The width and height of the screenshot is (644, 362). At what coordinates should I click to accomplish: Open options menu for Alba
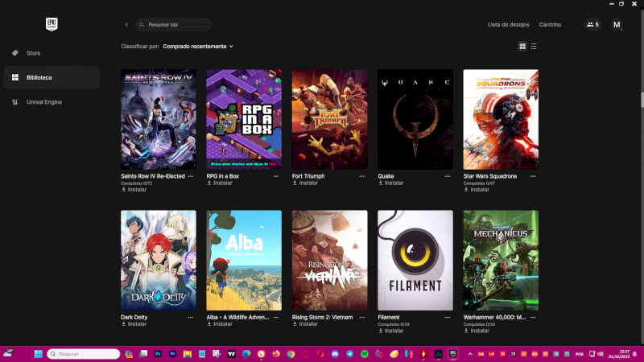tap(276, 317)
